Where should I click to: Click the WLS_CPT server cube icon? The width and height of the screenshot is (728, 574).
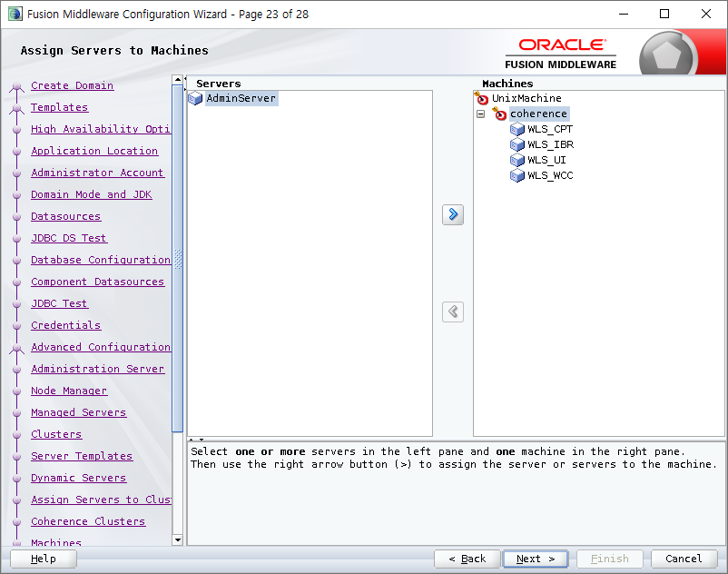click(x=517, y=129)
